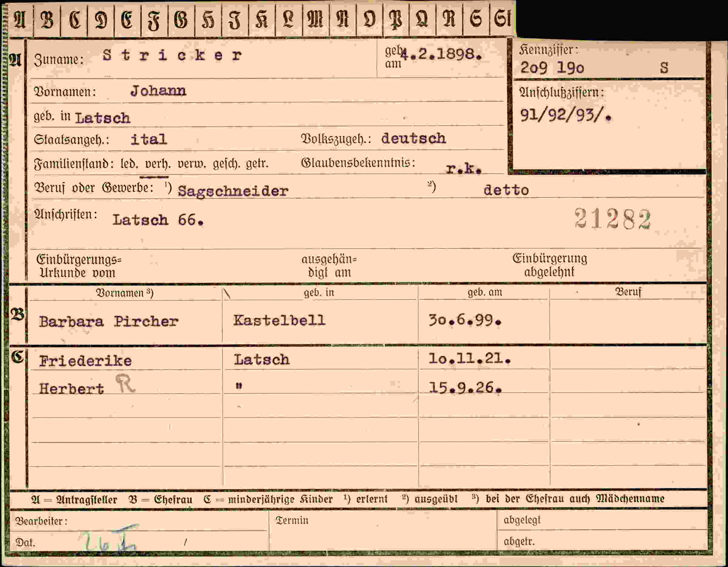The height and width of the screenshot is (567, 728).
Task: Click citizenship value "ital"
Action: 149,139
